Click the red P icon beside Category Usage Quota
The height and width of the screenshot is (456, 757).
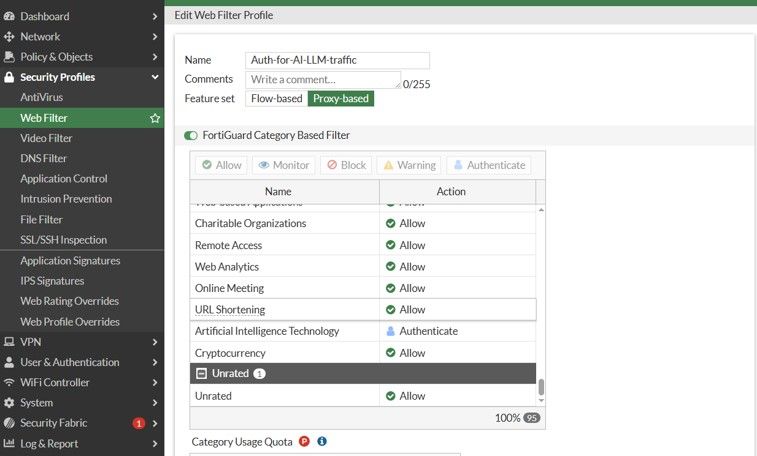(304, 441)
